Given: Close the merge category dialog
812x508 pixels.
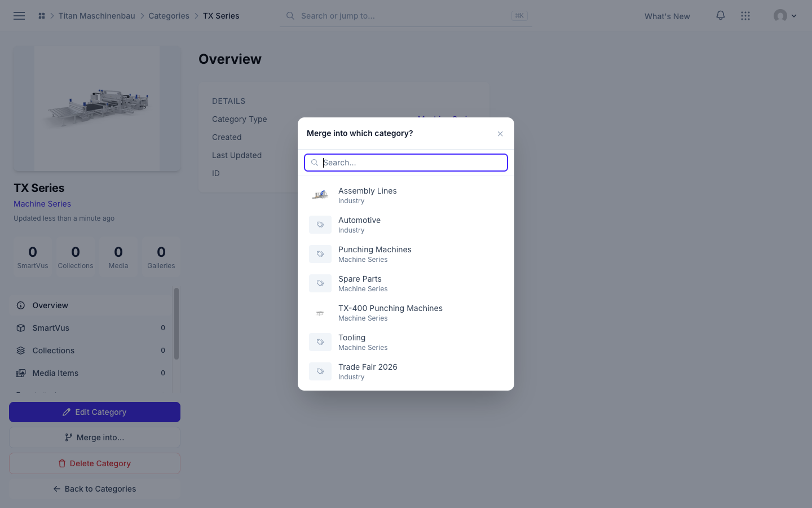Looking at the screenshot, I should coord(500,134).
